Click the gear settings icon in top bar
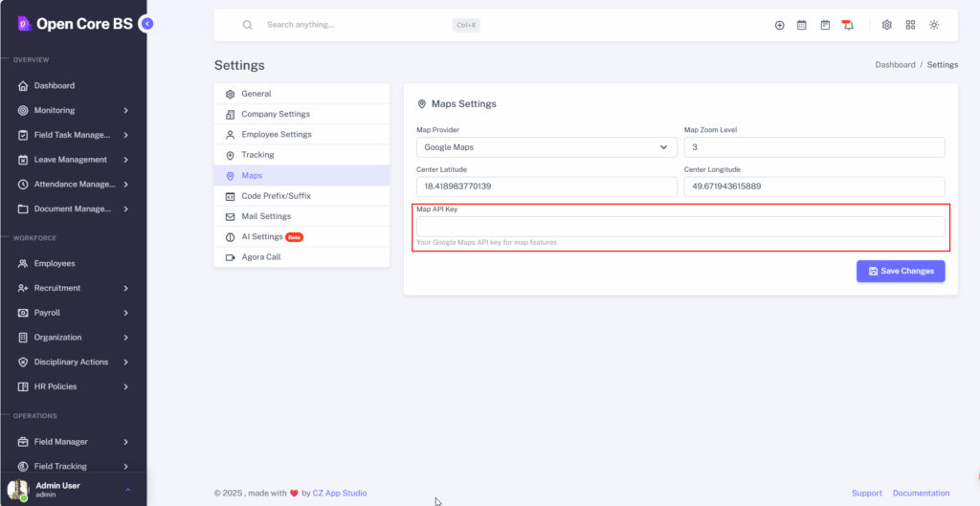The image size is (980, 506). (x=887, y=25)
